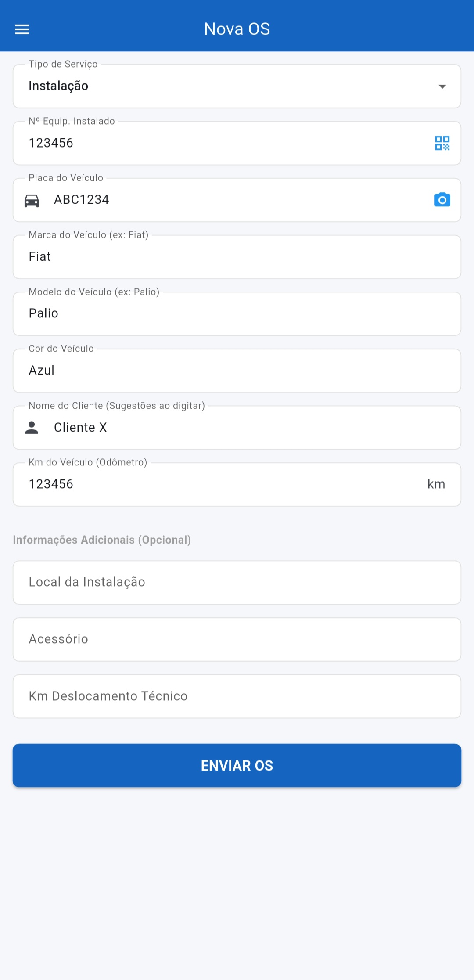Tap the QR code scanner icon
Screen dimensions: 474x980
click(442, 143)
